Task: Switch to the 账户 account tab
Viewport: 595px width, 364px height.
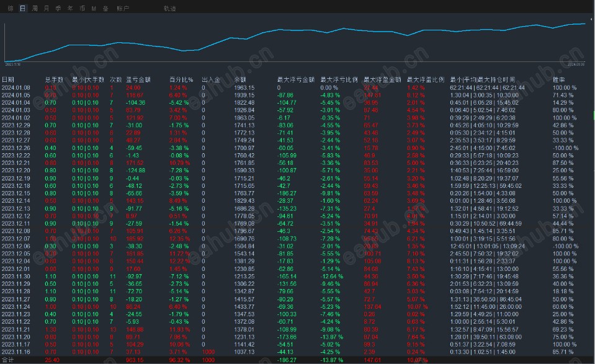Action: point(123,8)
